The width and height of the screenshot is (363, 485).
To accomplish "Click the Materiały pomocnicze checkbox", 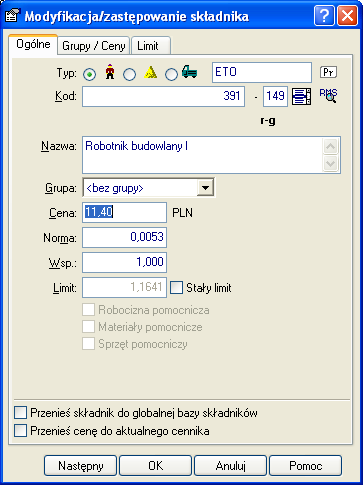I will tap(88, 327).
